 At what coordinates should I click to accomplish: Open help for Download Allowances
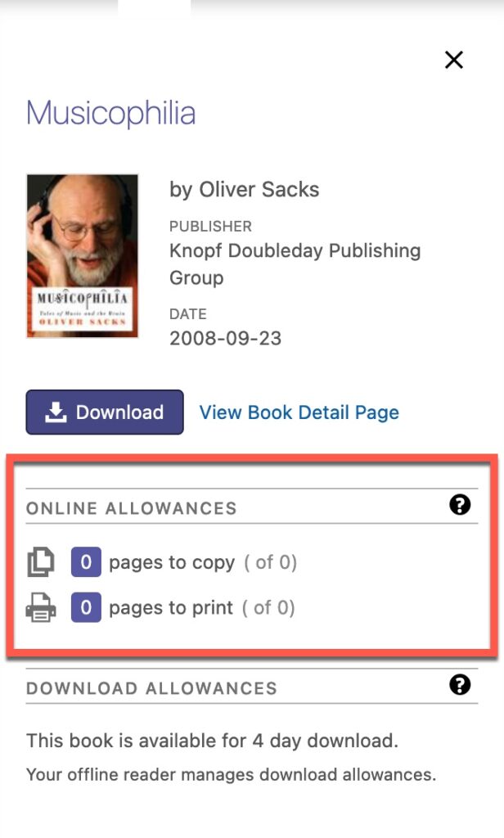point(460,685)
